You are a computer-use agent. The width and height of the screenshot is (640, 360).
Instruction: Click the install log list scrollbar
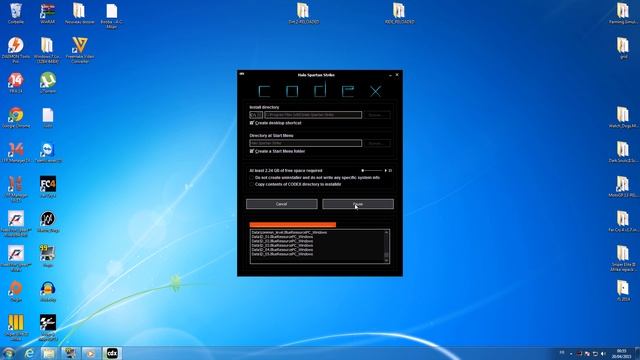(387, 246)
